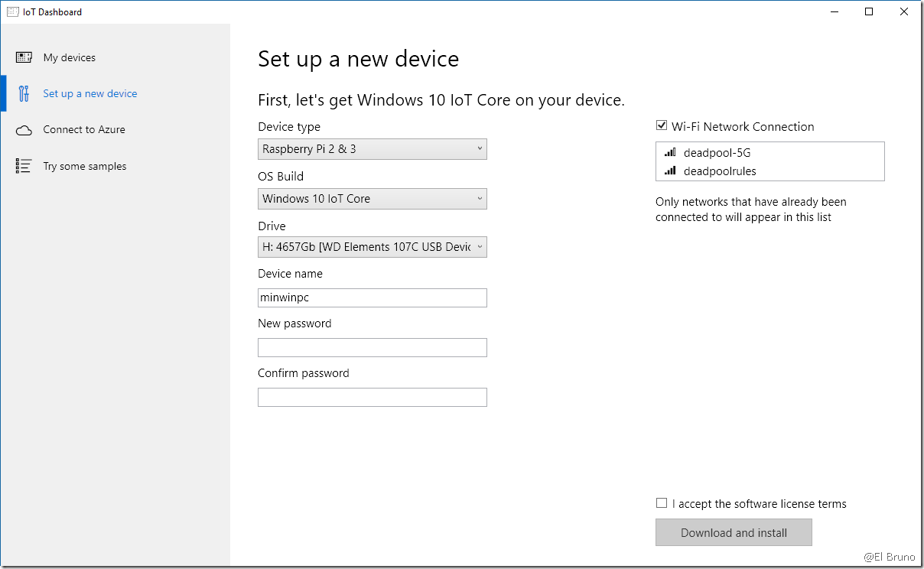Expand the OS Build dropdown

click(x=372, y=199)
